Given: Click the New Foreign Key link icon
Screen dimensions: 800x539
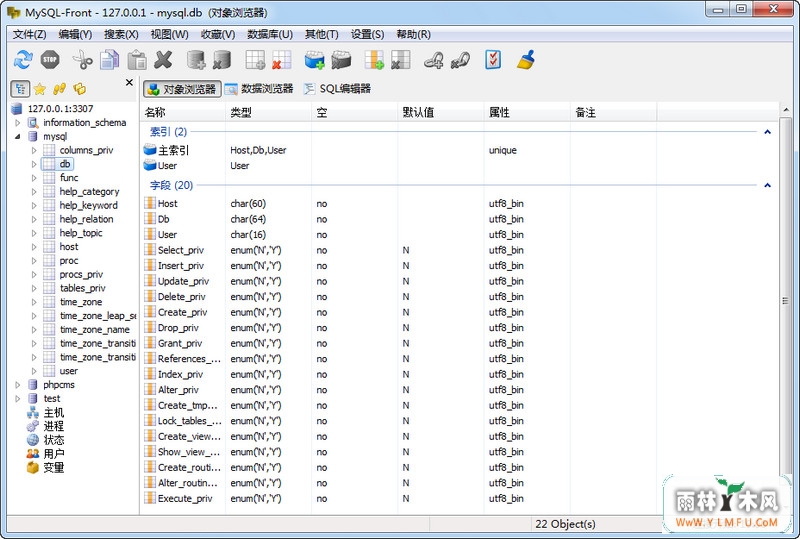Looking at the screenshot, I should point(434,61).
